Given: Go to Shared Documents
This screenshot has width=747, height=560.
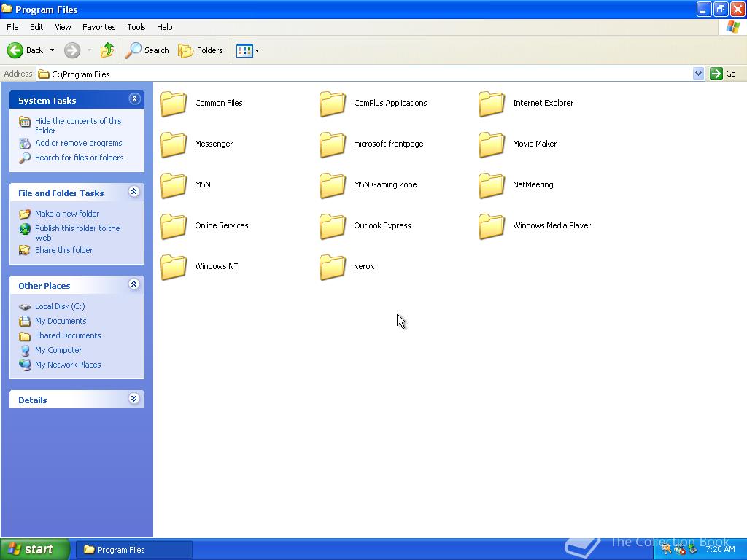Looking at the screenshot, I should pyautogui.click(x=68, y=335).
